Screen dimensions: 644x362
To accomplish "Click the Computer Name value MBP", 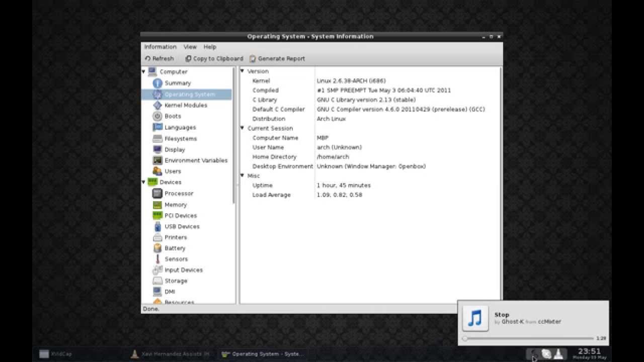I will click(323, 138).
